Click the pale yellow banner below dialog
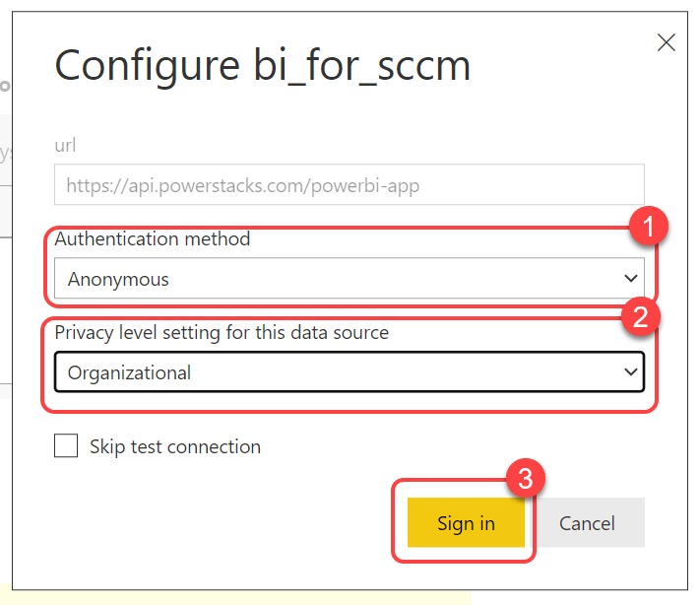This screenshot has width=700, height=605. 236,597
